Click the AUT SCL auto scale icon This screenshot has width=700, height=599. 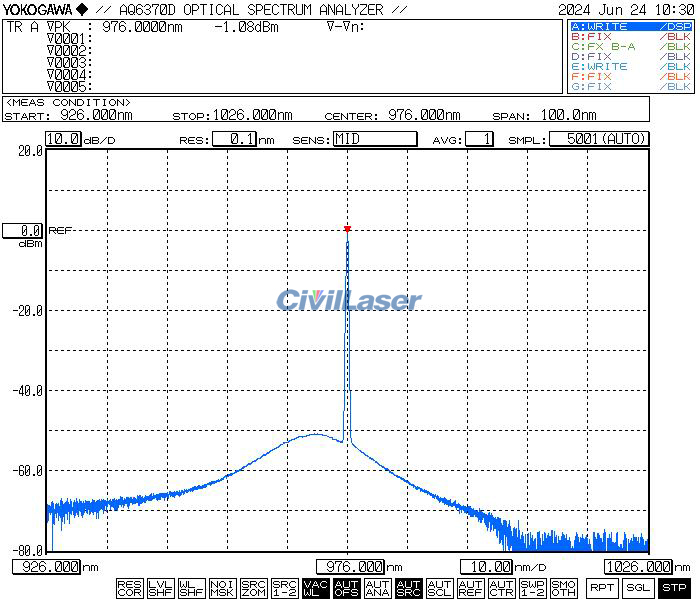(439, 588)
